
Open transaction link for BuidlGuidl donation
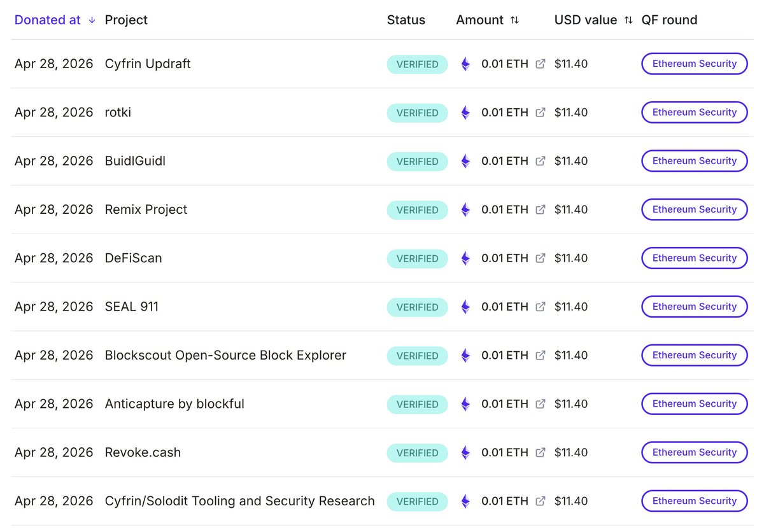point(541,161)
